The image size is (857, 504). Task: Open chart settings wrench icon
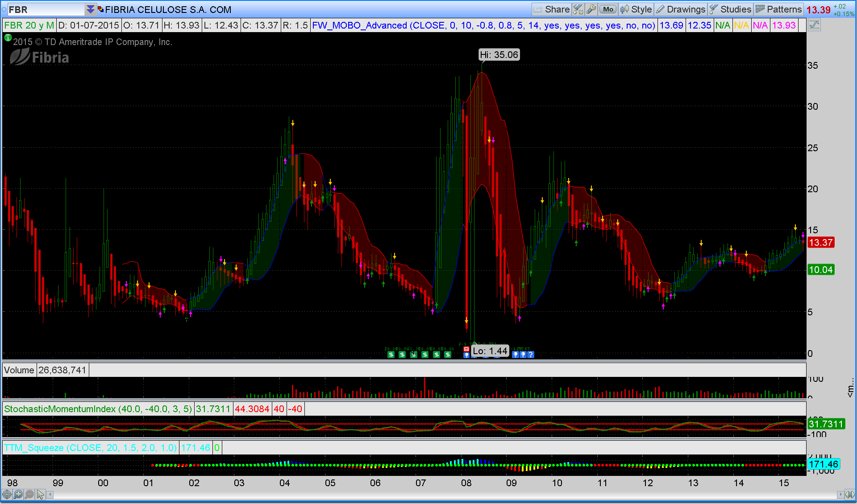(591, 9)
